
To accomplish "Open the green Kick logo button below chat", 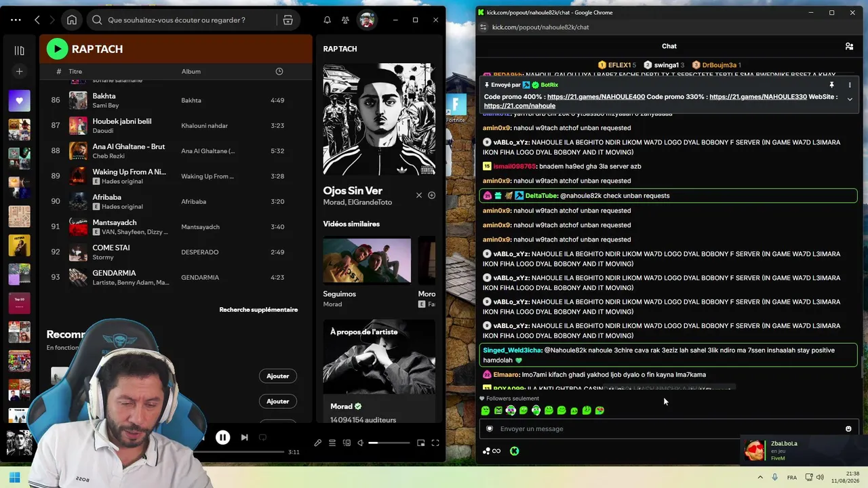I will 515,451.
